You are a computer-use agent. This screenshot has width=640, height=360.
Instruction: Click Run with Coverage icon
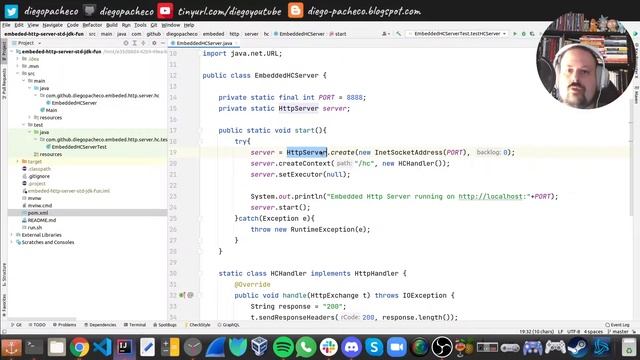point(532,33)
